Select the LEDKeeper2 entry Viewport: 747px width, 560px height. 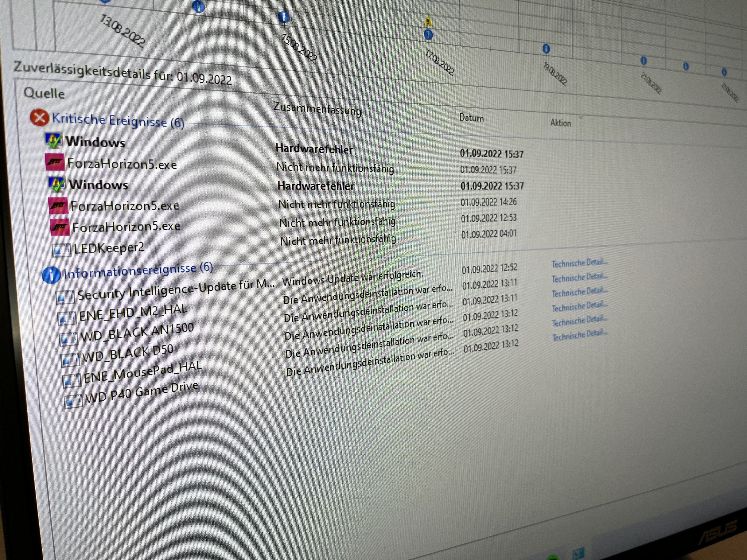109,248
